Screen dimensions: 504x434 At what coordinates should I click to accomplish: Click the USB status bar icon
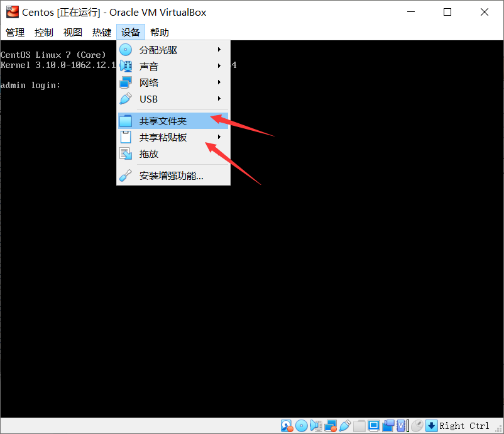(x=345, y=426)
